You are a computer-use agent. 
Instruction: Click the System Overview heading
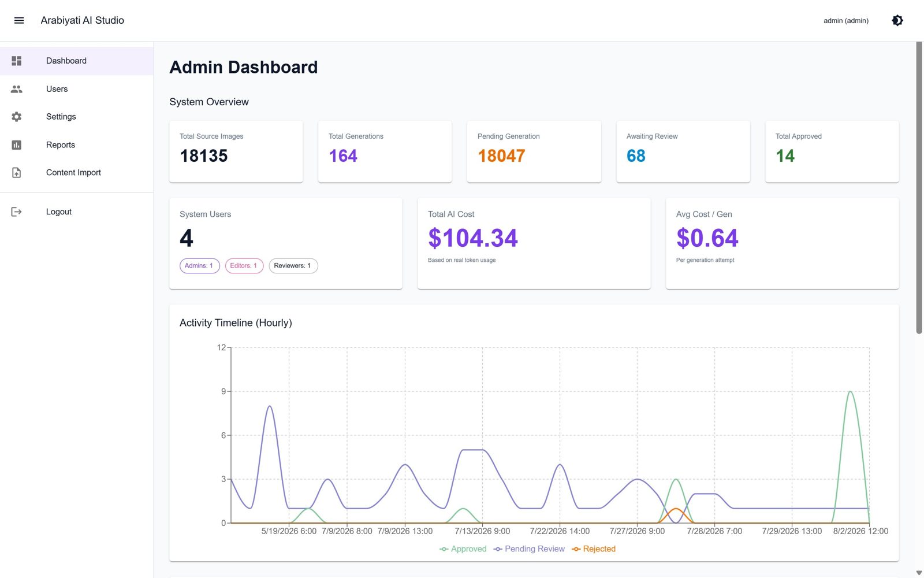209,102
